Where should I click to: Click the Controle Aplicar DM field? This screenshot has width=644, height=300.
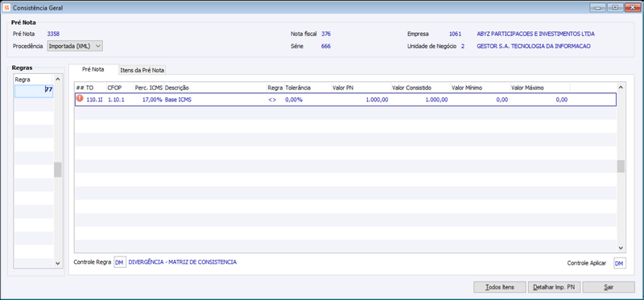coord(620,263)
